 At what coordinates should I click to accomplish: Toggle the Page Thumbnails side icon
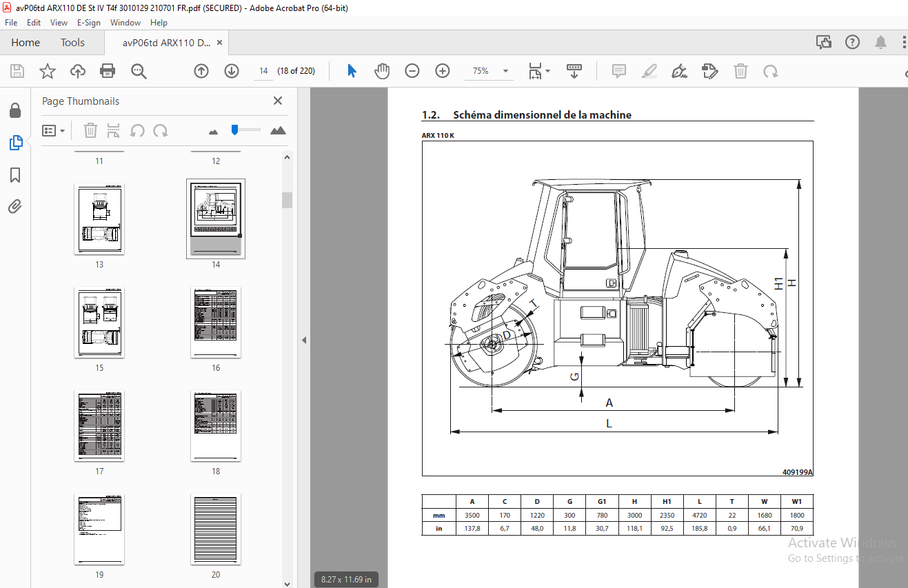[15, 143]
